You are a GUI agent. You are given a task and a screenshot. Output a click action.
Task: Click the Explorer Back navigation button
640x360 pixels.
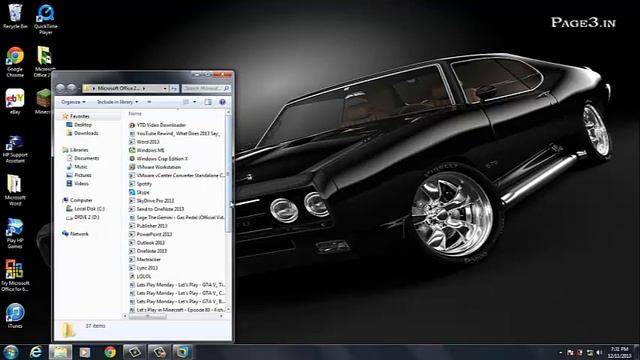coord(60,88)
